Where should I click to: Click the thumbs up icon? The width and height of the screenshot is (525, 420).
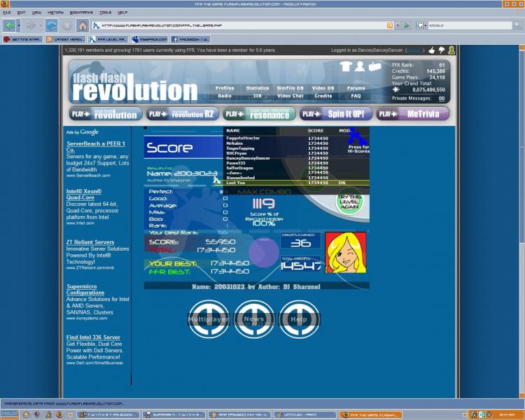432,50
